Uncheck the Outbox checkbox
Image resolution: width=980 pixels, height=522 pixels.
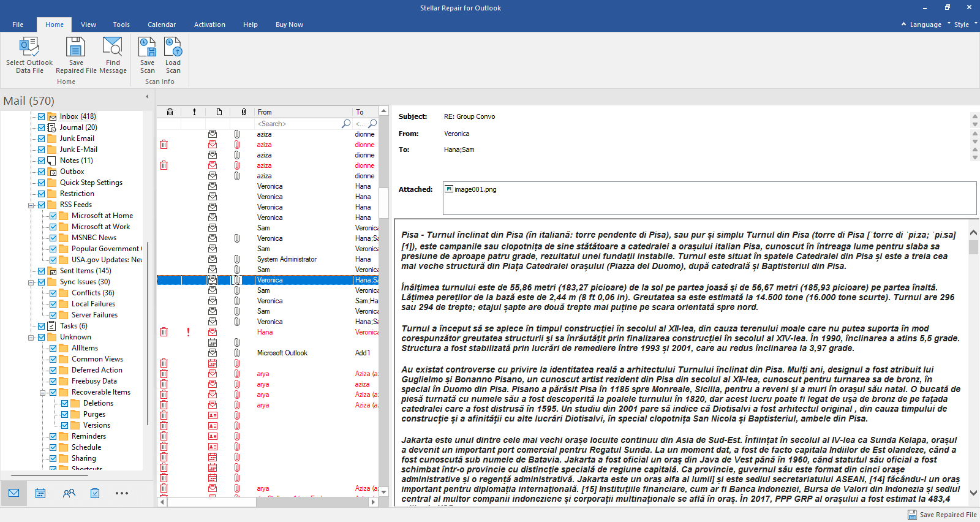[41, 172]
